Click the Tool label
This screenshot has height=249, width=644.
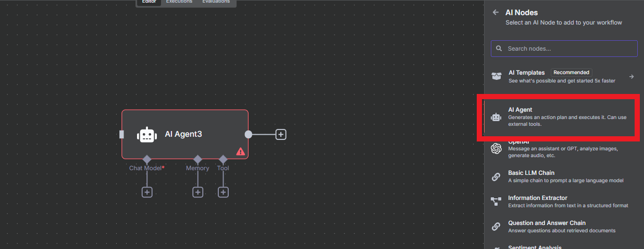(223, 168)
